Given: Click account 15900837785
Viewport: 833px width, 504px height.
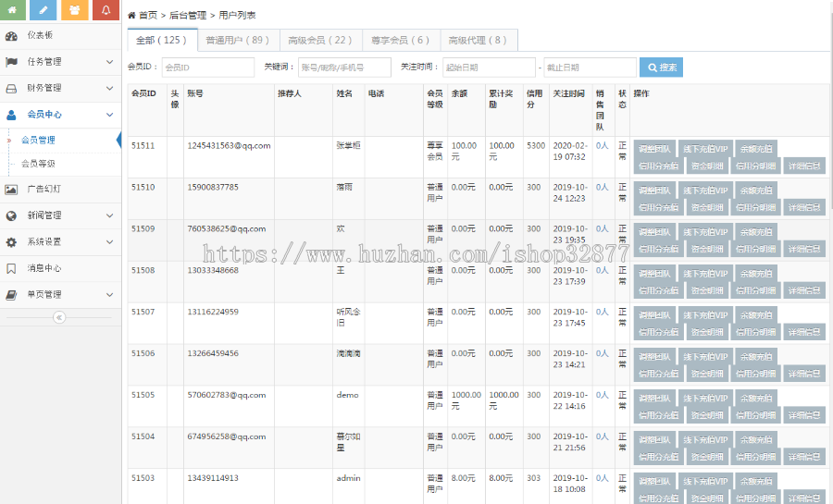Looking at the screenshot, I should 213,188.
